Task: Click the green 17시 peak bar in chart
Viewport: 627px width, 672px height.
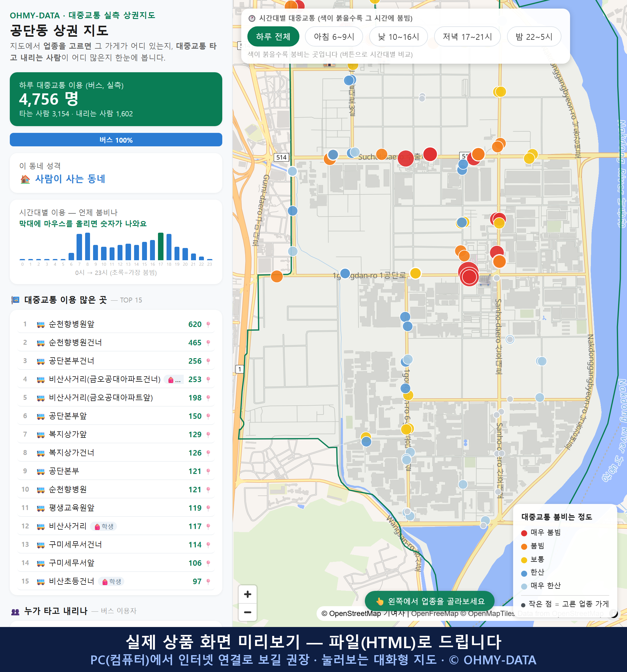Action: [x=161, y=246]
